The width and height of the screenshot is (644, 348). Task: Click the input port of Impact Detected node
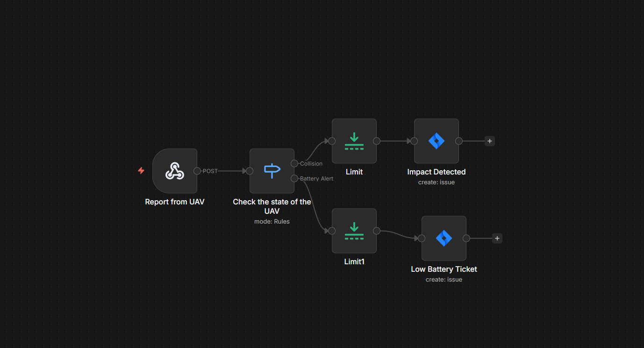[414, 141]
